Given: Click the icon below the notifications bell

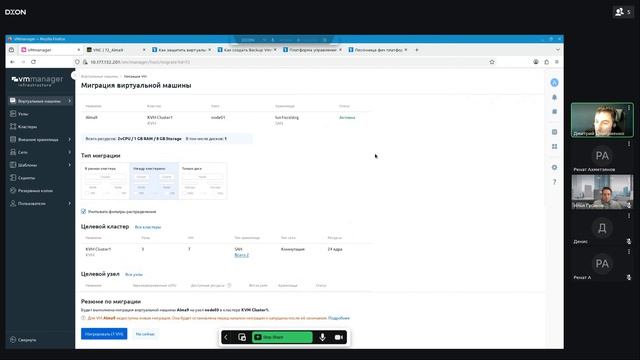Looking at the screenshot, I should click(x=554, y=111).
